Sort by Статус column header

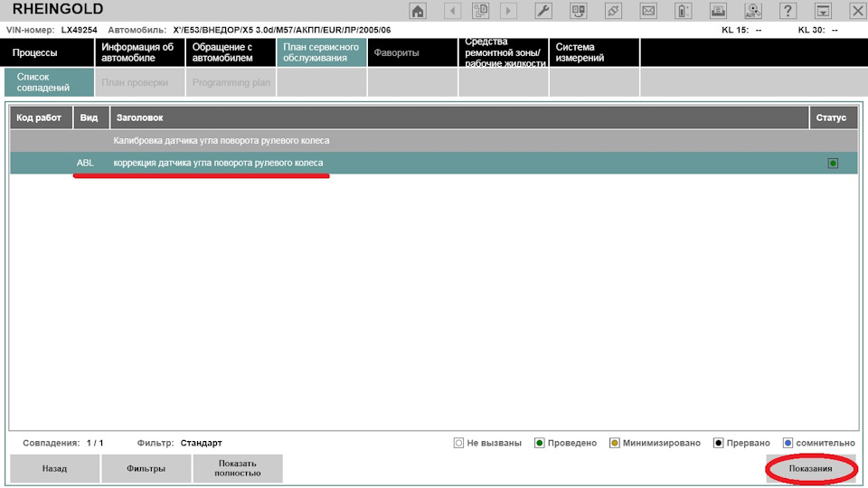834,117
